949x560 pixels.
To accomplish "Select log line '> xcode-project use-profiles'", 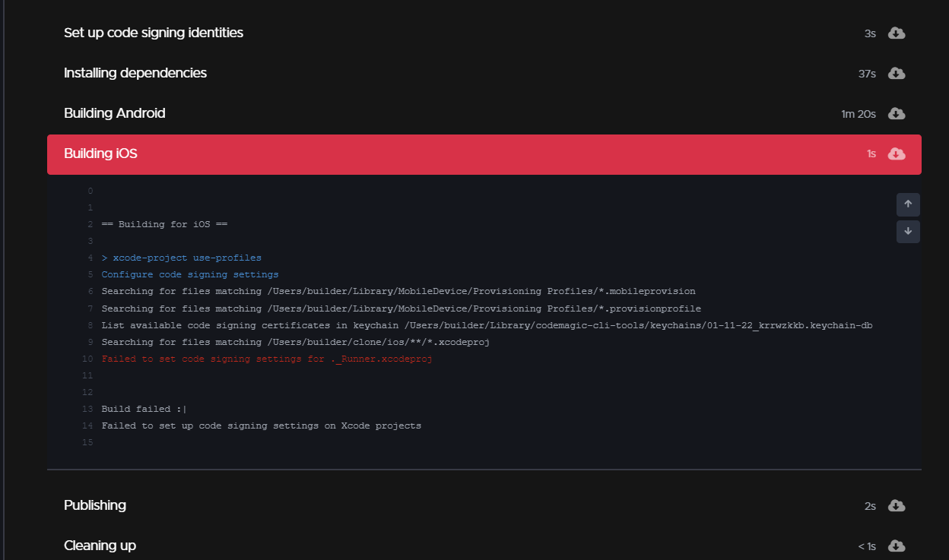I will tap(181, 258).
